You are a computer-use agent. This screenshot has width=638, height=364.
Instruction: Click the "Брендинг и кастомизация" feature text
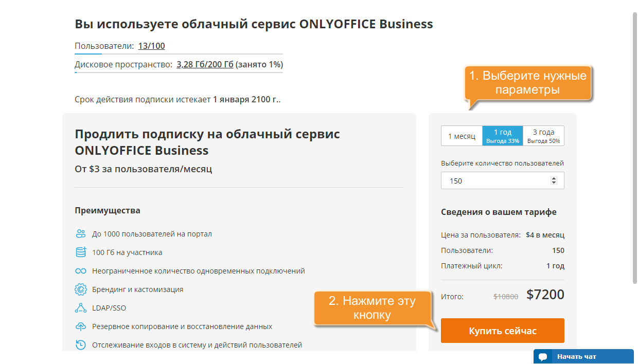point(137,289)
